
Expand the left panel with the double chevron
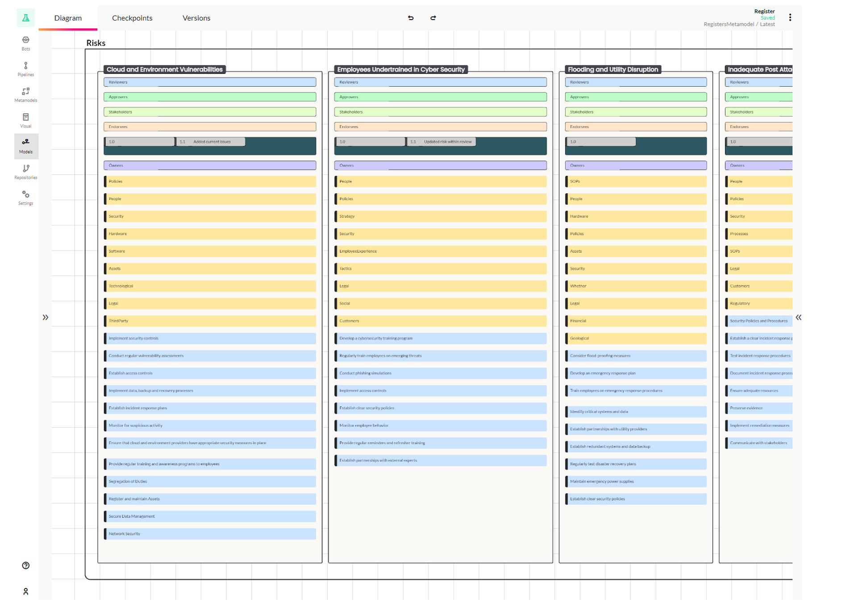pos(45,317)
